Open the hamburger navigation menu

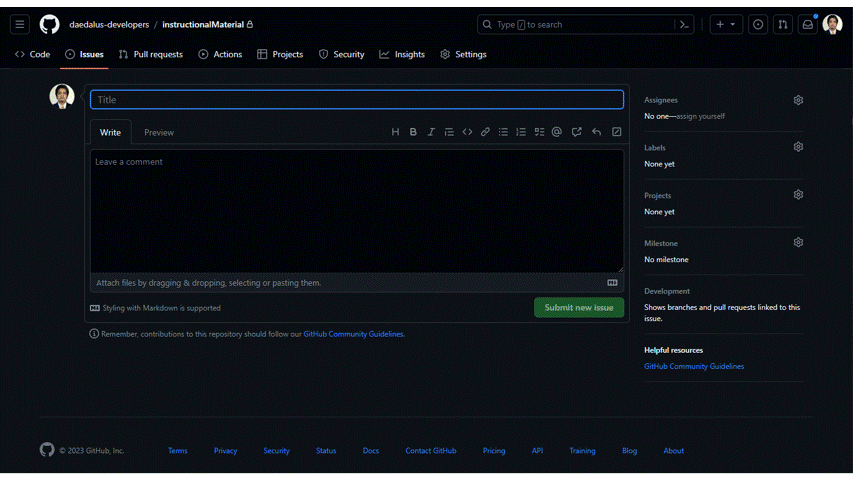tap(20, 25)
